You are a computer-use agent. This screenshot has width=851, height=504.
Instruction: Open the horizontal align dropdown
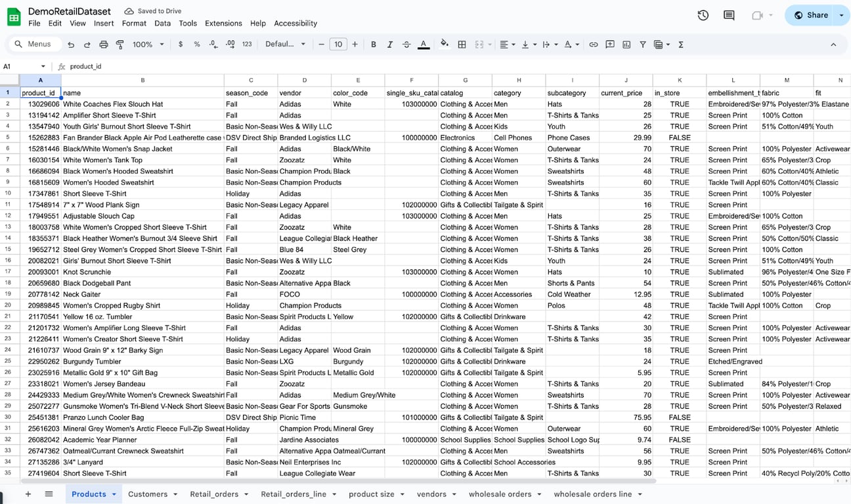point(508,45)
